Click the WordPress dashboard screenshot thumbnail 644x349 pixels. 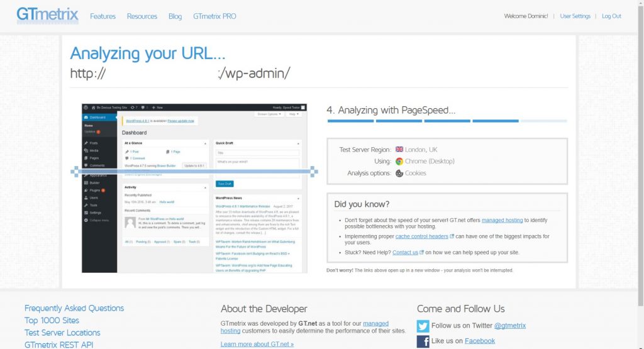pos(194,188)
